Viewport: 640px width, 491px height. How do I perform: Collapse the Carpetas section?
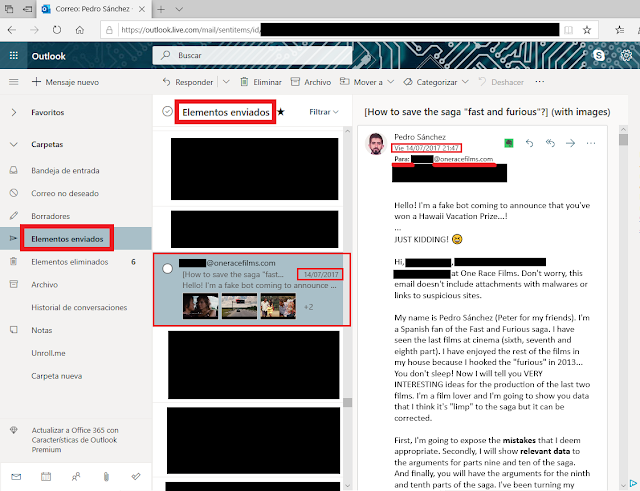point(13,144)
